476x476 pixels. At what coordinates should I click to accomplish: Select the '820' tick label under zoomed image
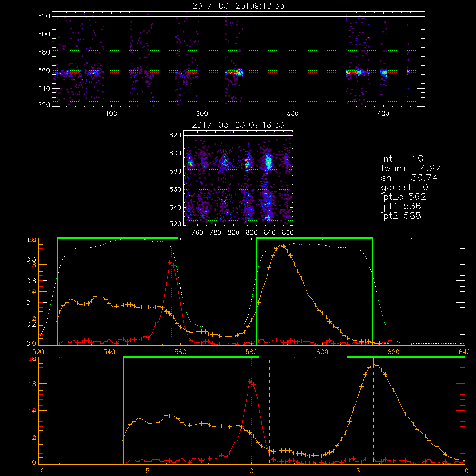(x=252, y=233)
